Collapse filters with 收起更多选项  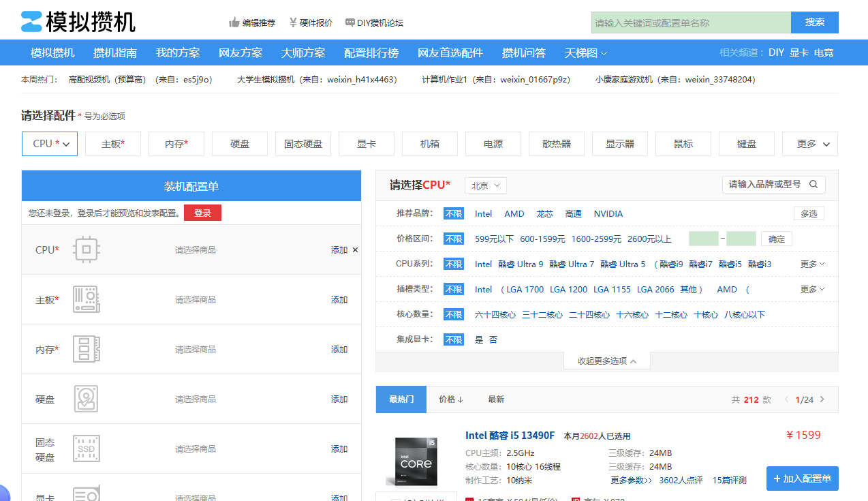606,360
